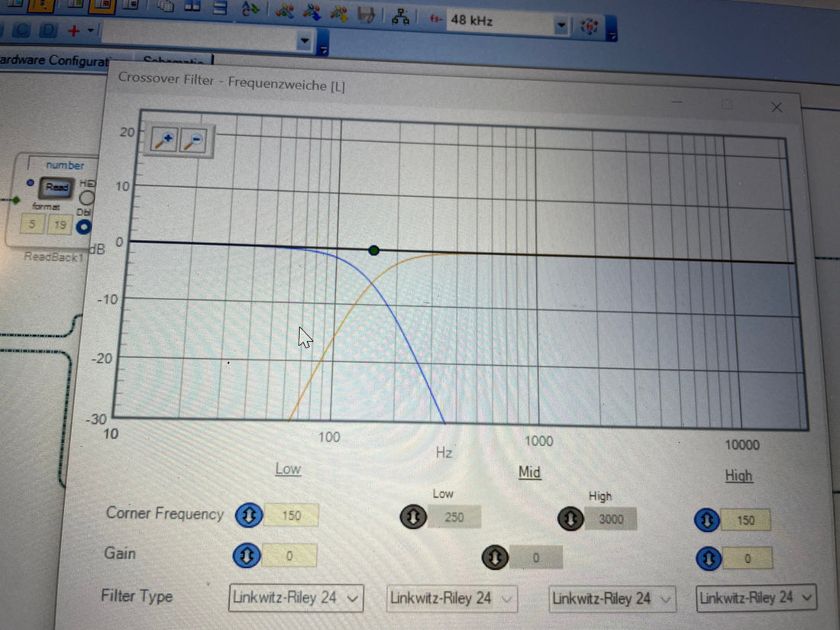Open the High band Filter Type dropdown
The image size is (840, 630).
tap(756, 597)
